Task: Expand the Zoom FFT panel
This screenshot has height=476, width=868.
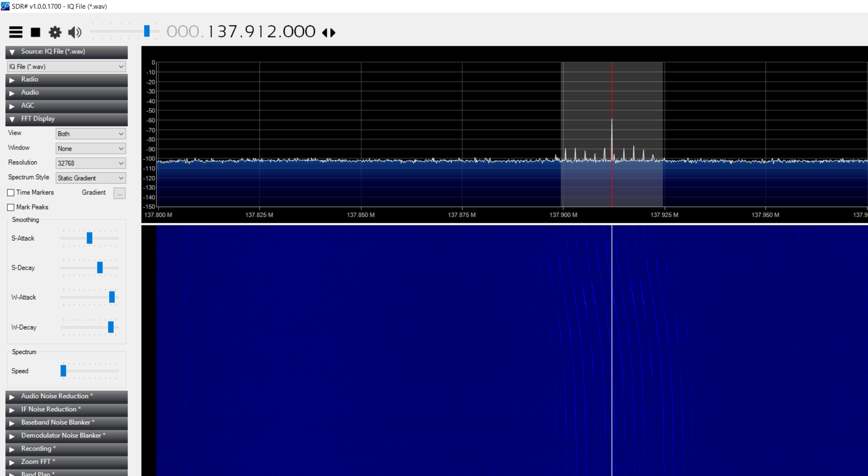Action: (x=12, y=462)
